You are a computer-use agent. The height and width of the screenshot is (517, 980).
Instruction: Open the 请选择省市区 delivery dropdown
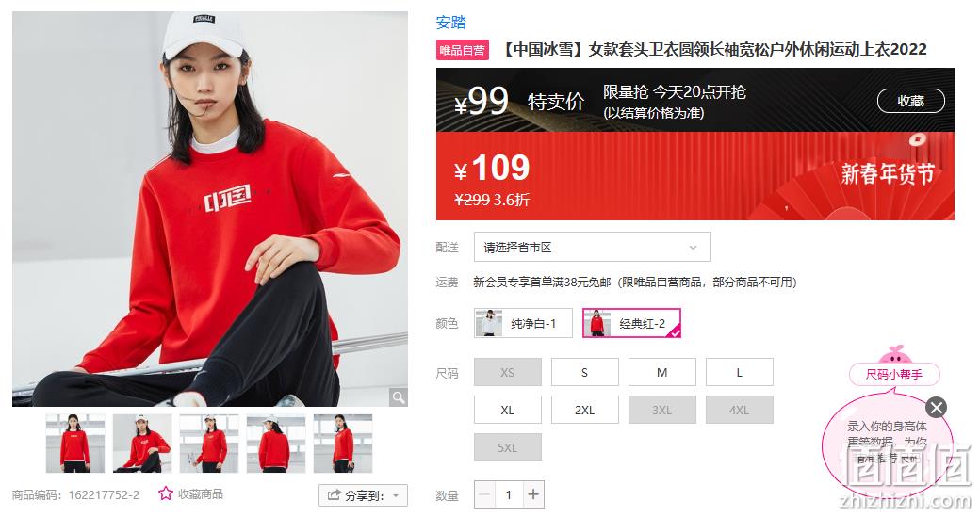tap(592, 248)
